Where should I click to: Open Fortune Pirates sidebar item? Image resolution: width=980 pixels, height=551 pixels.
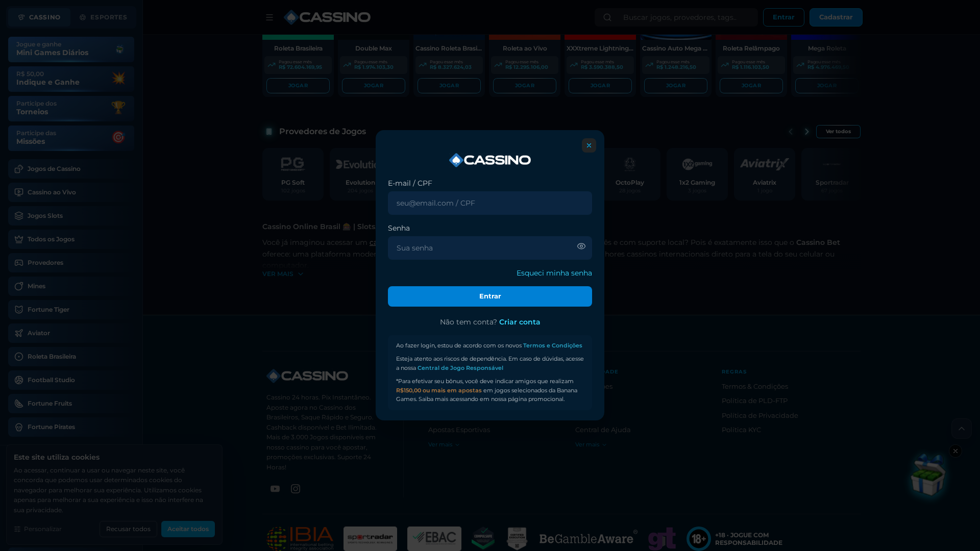(x=71, y=427)
